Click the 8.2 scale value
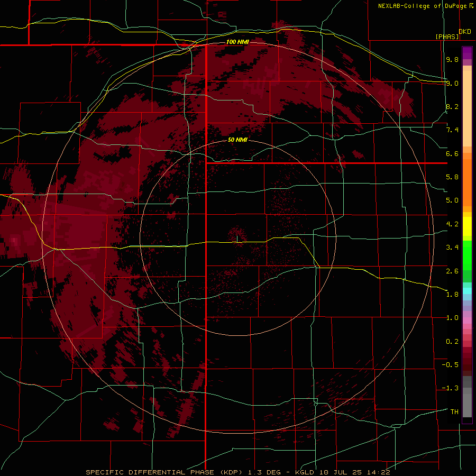This screenshot has height=476, width=476. click(x=452, y=106)
